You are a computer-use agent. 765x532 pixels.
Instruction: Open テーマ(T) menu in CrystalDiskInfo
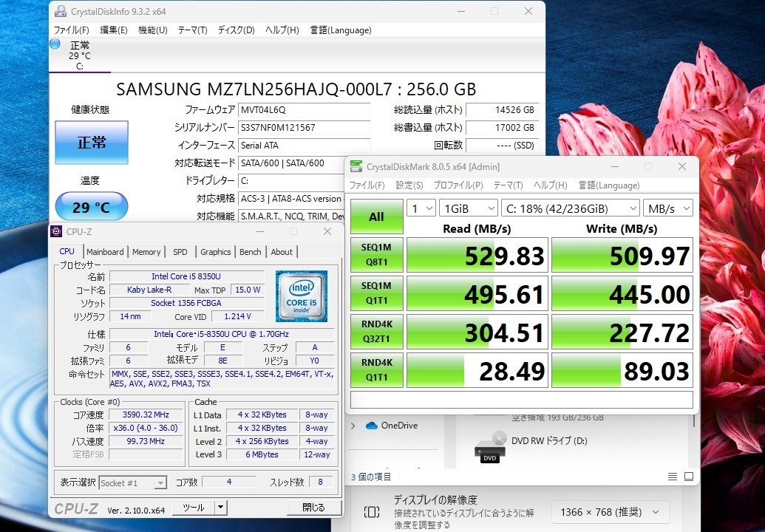coord(192,30)
